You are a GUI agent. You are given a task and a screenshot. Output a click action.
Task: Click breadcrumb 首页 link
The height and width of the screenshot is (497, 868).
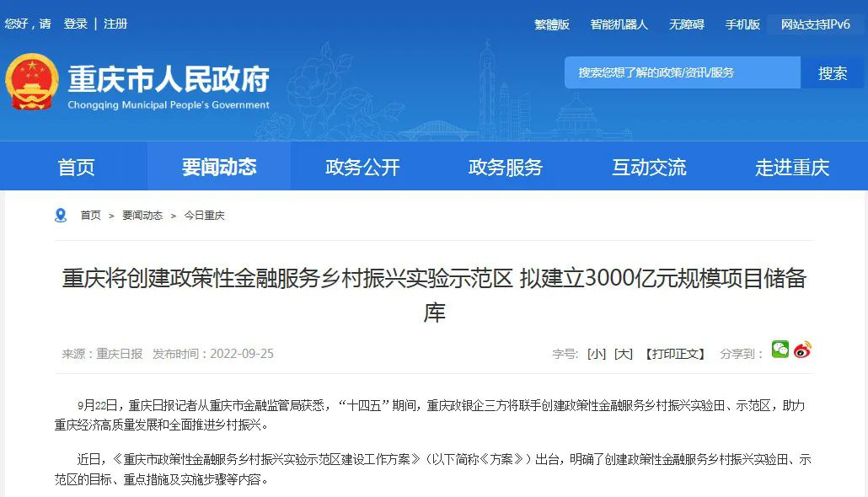coord(91,216)
